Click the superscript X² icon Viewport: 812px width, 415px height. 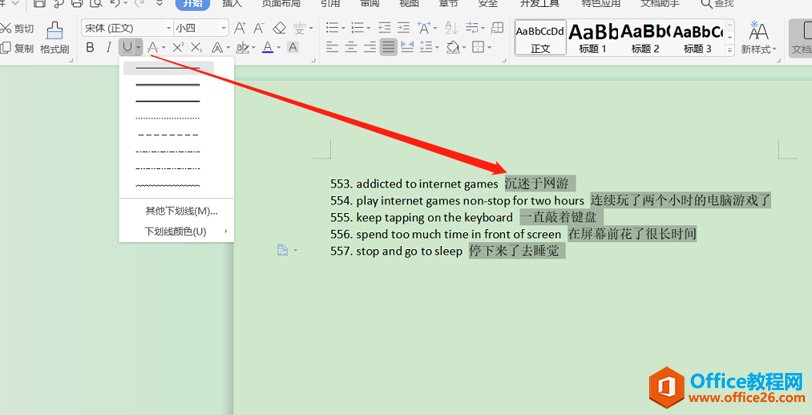(x=178, y=48)
